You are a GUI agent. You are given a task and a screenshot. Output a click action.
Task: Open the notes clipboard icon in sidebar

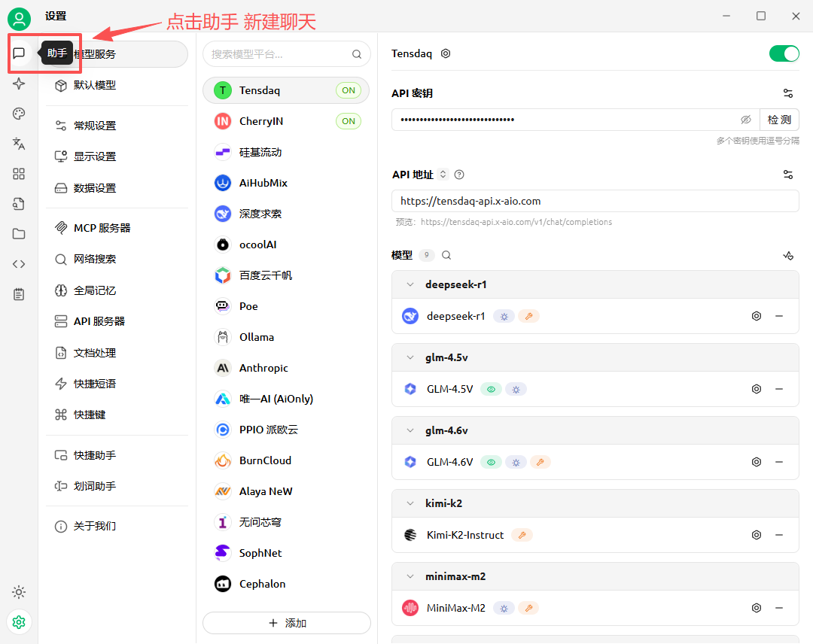pyautogui.click(x=19, y=294)
